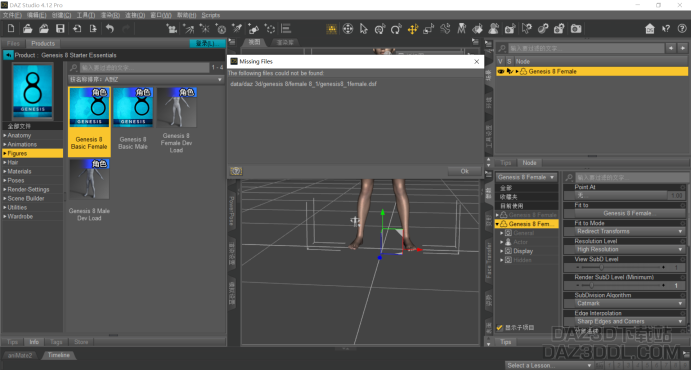Click help icon in Missing Files dialog
The width and height of the screenshot is (691, 370).
pyautogui.click(x=236, y=171)
